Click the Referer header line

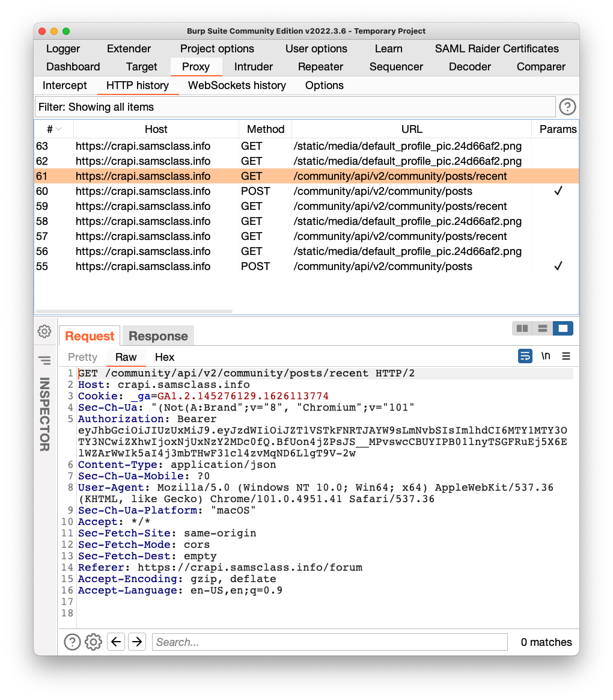[x=221, y=568]
